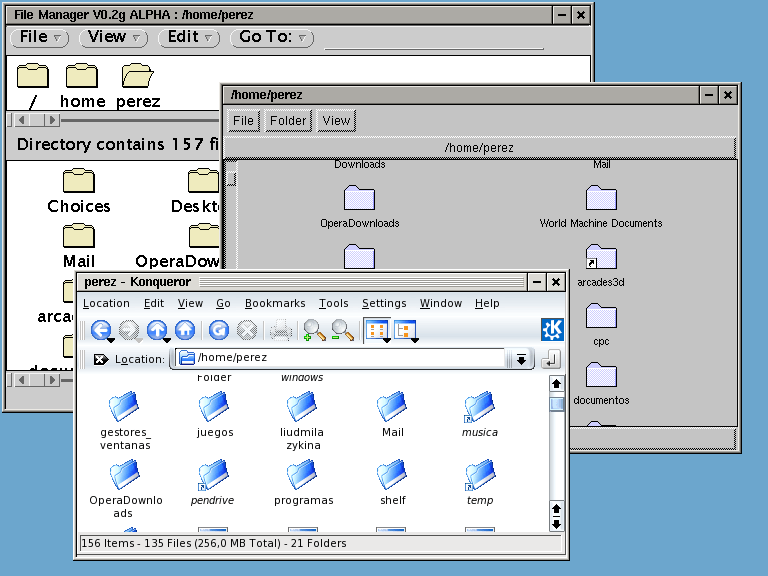This screenshot has width=768, height=576.
Task: Open the temp link folder in Konqueror
Action: click(480, 482)
